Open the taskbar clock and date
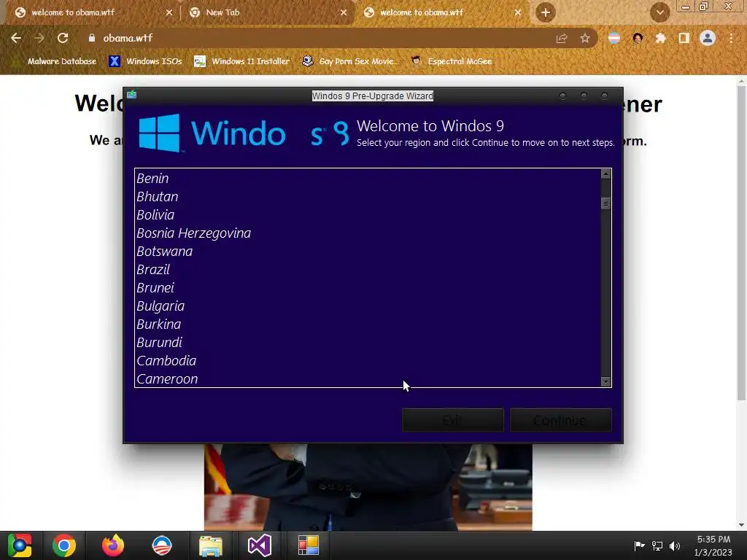 coord(713,545)
